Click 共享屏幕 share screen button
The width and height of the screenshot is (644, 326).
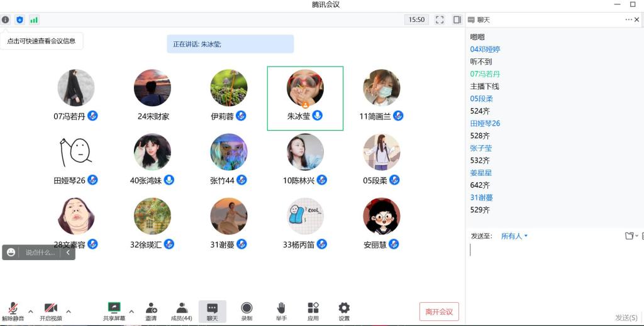point(114,311)
